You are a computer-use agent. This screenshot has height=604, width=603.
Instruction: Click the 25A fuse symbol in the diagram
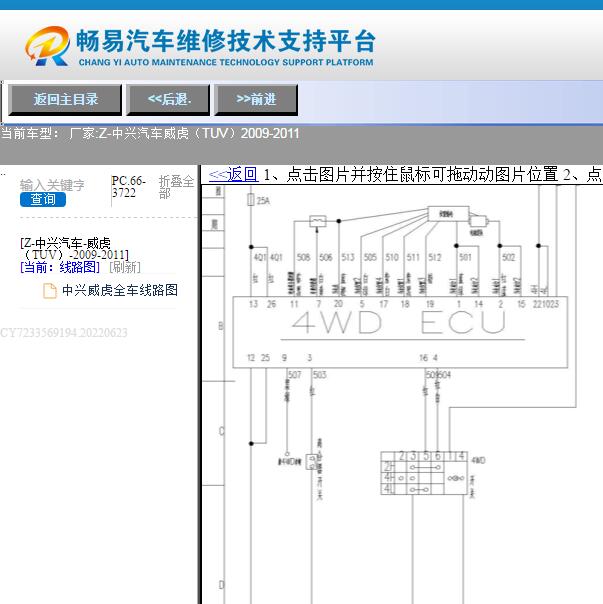pos(250,200)
